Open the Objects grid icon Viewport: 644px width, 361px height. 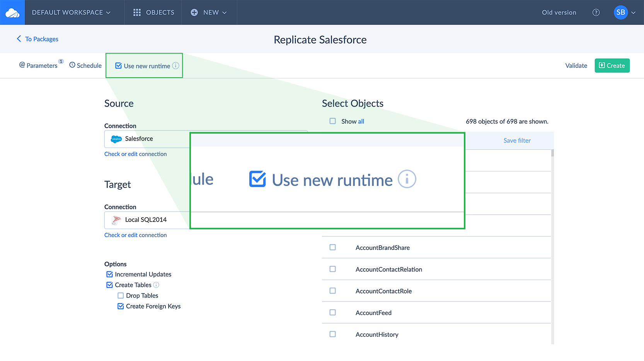137,12
